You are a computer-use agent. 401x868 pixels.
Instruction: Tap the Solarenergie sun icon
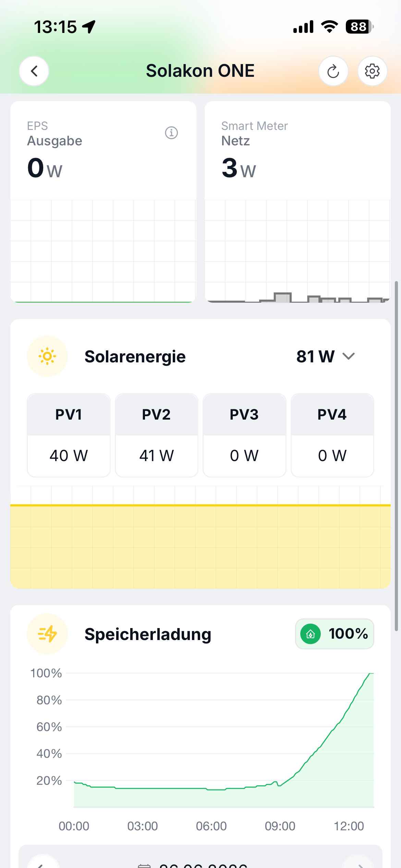pos(47,356)
